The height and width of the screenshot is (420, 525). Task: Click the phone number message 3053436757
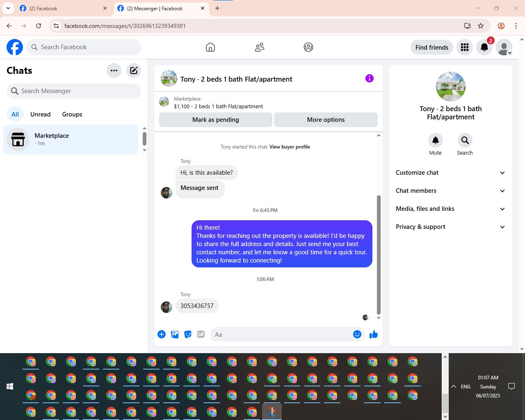pos(197,306)
